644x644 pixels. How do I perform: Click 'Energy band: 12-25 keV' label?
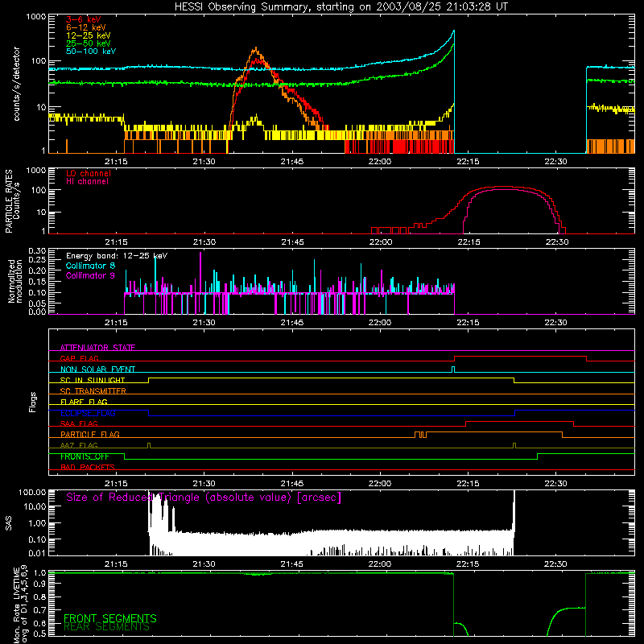(117, 256)
